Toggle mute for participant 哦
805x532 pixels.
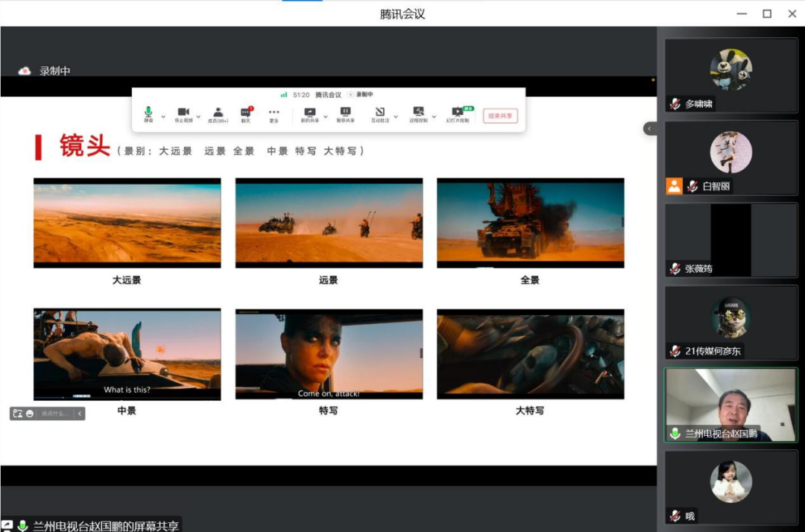click(x=675, y=516)
